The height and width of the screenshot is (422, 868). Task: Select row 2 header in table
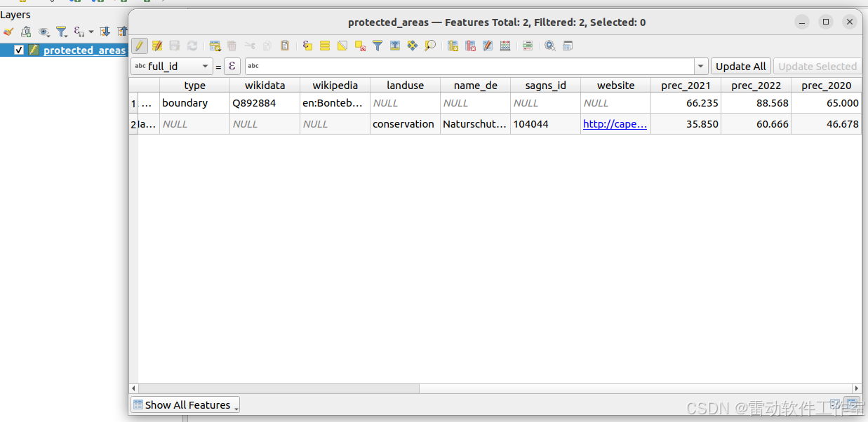133,123
